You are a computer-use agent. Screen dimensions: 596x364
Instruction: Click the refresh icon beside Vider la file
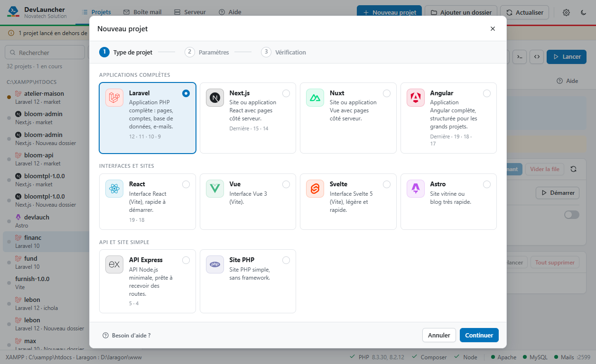(574, 169)
